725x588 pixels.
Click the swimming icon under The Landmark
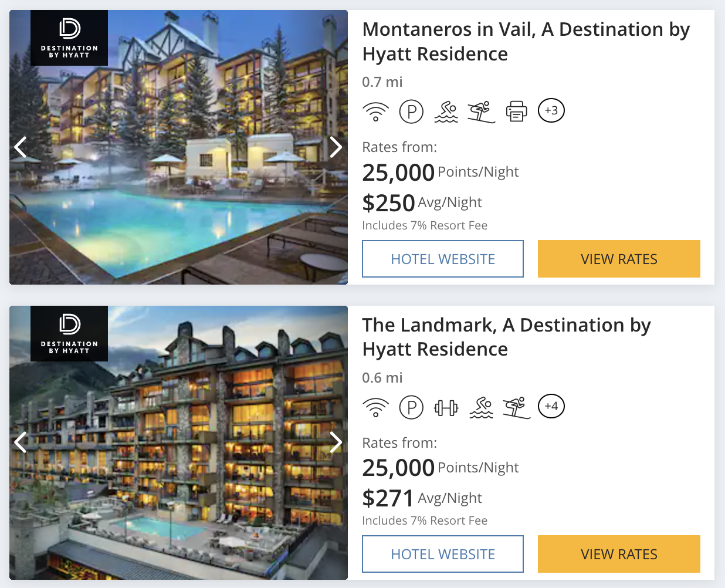coord(481,406)
